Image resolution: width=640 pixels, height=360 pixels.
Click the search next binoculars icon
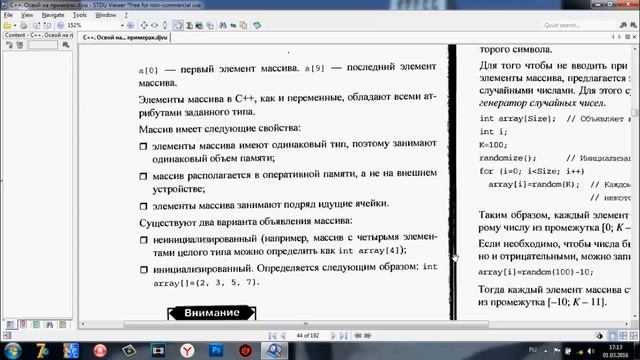point(632,25)
